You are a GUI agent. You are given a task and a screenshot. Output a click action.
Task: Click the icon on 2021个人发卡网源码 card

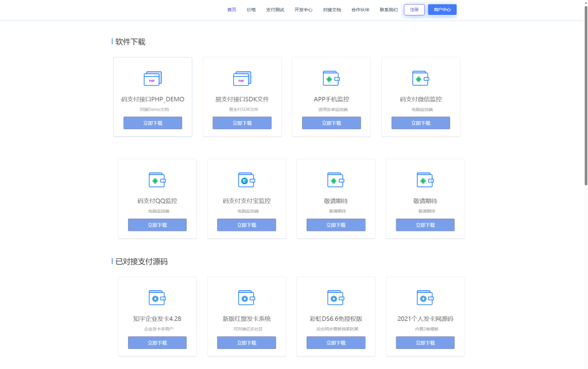425,297
